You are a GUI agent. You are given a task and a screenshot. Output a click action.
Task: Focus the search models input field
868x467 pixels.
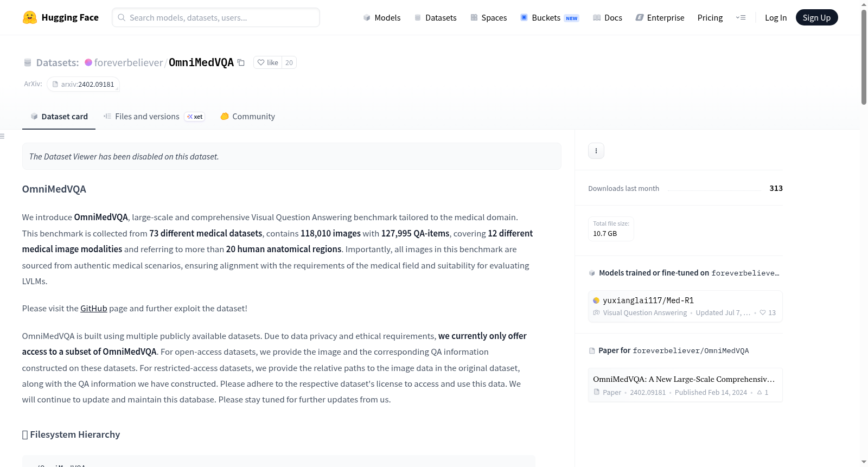[216, 17]
